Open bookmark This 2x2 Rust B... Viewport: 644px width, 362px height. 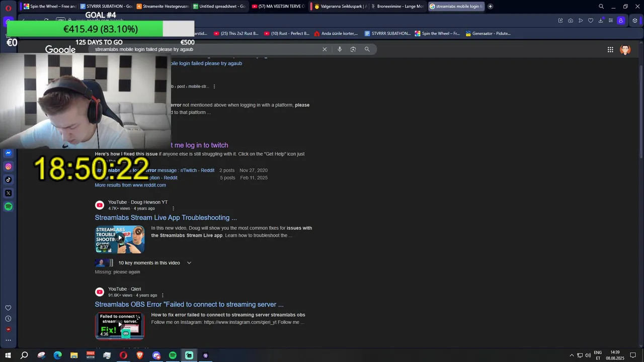[236, 34]
